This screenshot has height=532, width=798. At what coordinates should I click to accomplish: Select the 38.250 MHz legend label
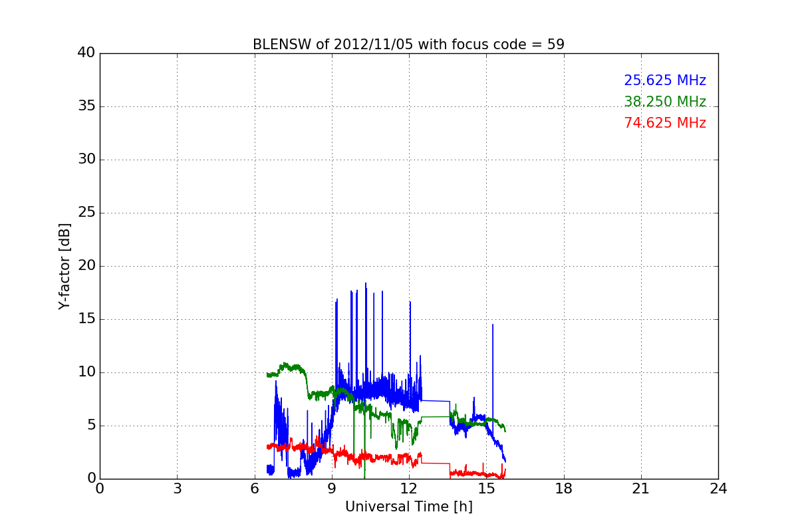tap(665, 102)
